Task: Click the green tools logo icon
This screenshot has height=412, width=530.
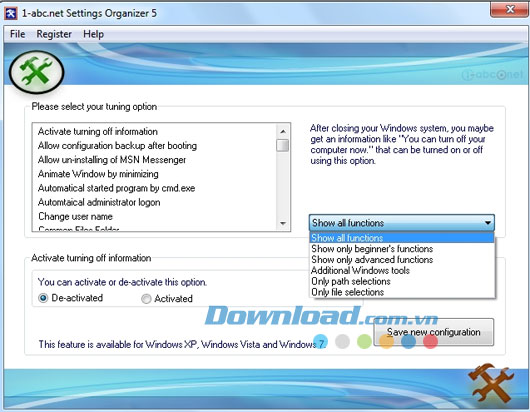Action: coord(37,72)
